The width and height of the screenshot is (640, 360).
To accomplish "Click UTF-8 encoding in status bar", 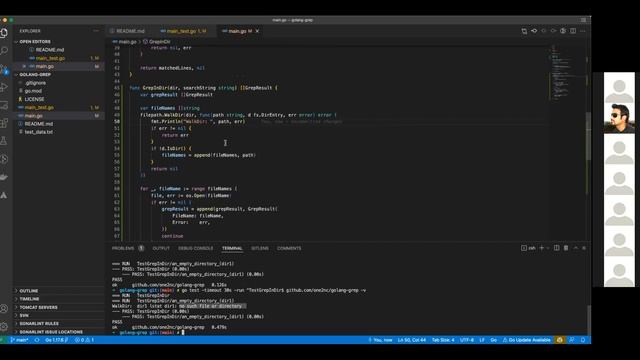I will click(467, 340).
